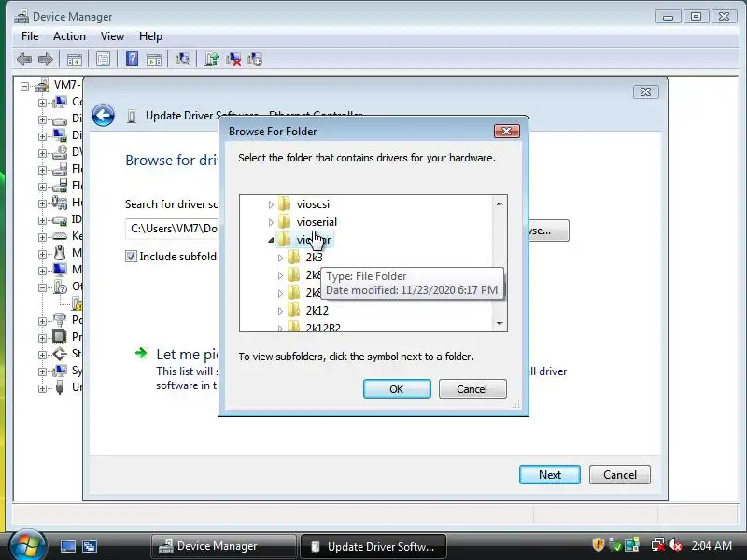This screenshot has height=560, width=747.
Task: Click the blue Help question mark toolbar icon
Action: [132, 59]
